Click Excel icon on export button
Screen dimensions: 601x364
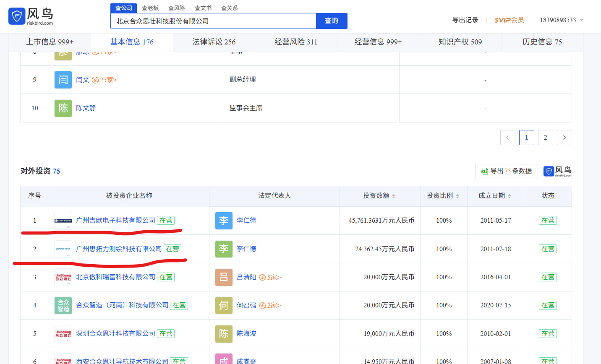pos(485,171)
